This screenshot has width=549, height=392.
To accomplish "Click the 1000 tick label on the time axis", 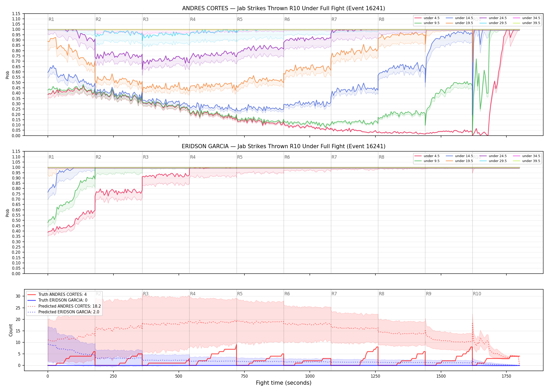I will (x=310, y=376).
